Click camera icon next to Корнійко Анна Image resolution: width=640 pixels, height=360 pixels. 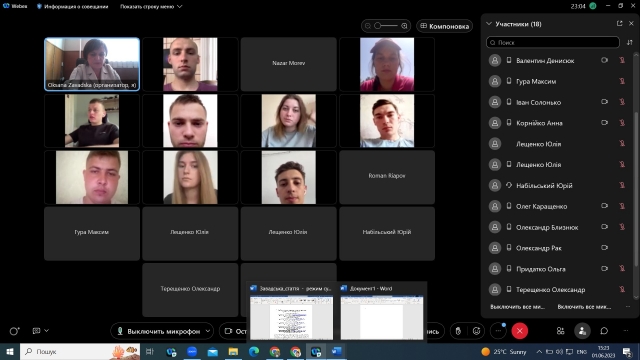click(604, 123)
